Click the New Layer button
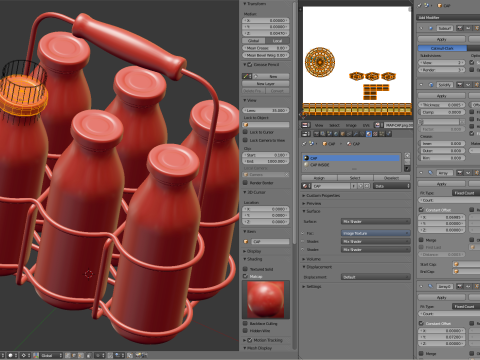Image resolution: width=480 pixels, height=360 pixels. point(266,84)
